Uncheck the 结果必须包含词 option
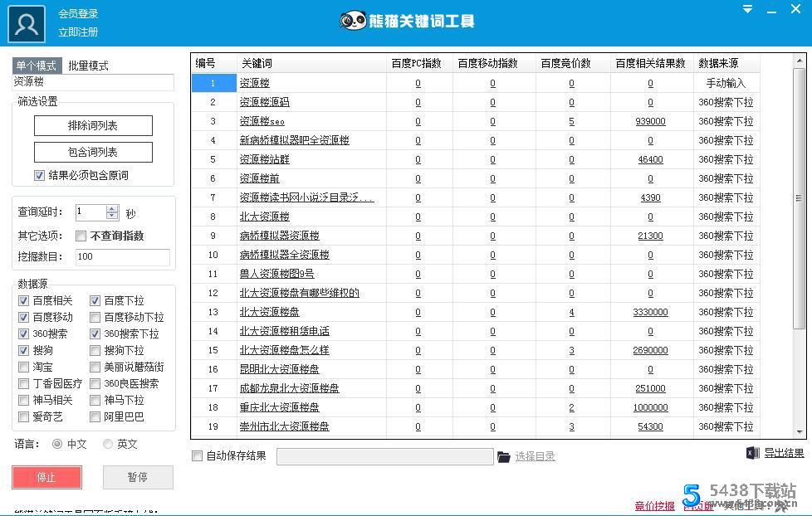 pos(39,174)
